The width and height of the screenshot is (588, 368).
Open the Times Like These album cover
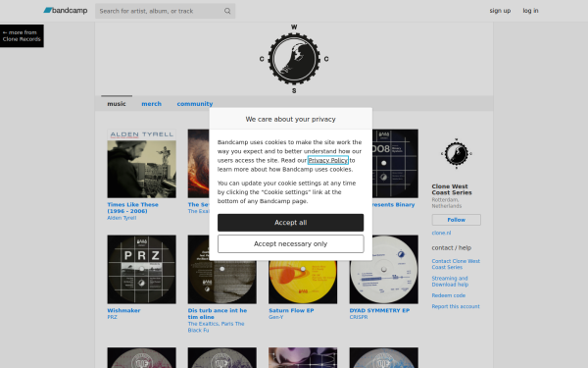(142, 163)
